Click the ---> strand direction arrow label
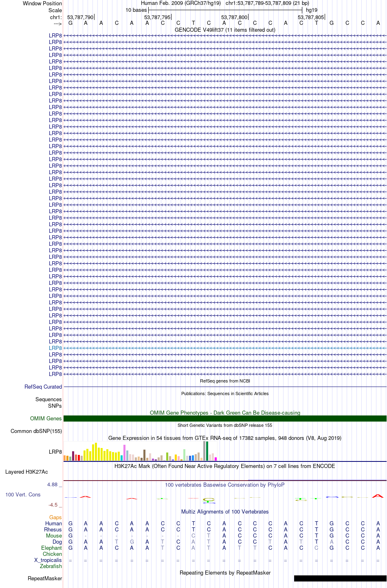 57,24
